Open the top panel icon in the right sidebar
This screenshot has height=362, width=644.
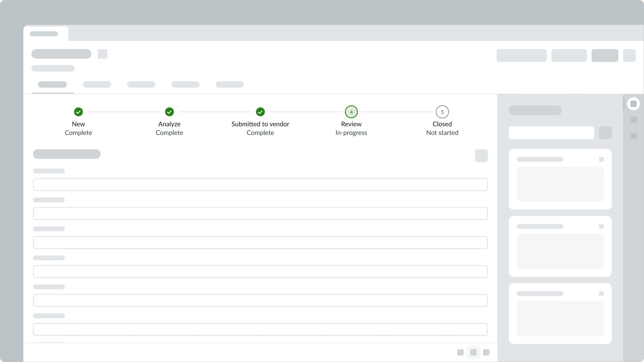click(x=633, y=104)
